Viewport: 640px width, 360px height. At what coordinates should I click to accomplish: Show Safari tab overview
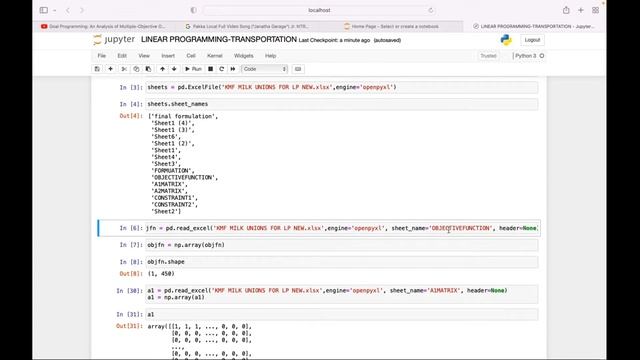(596, 10)
